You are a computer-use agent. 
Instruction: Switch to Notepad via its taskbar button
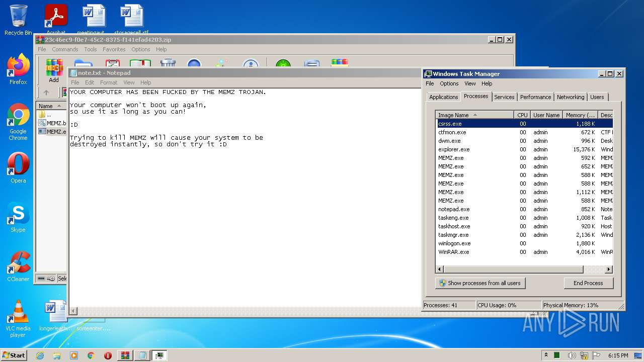(142, 355)
